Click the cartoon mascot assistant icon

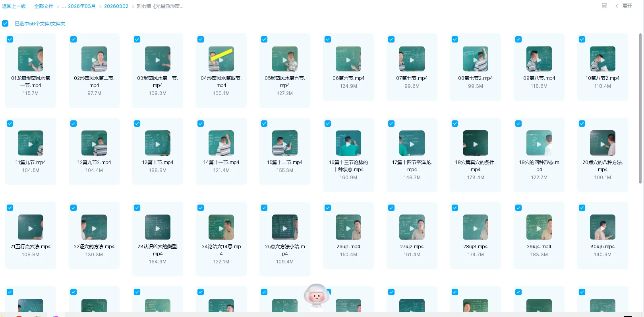(316, 296)
